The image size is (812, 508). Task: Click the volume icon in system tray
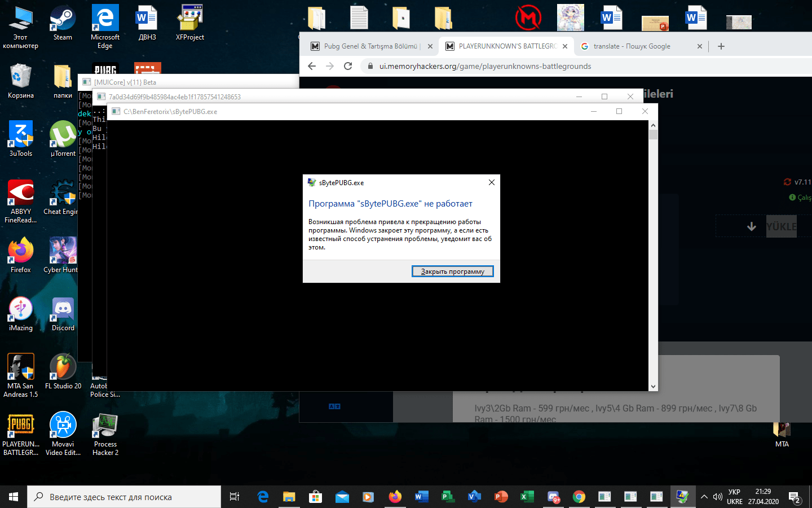717,497
